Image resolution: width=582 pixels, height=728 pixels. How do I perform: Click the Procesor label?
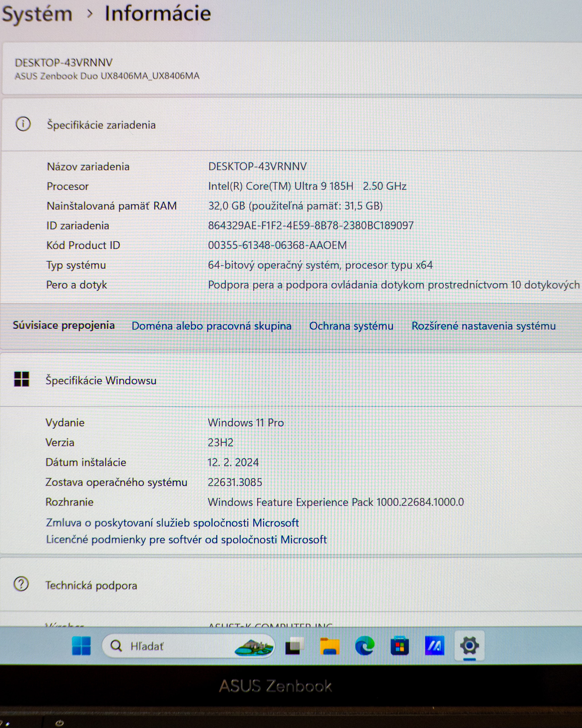(68, 186)
